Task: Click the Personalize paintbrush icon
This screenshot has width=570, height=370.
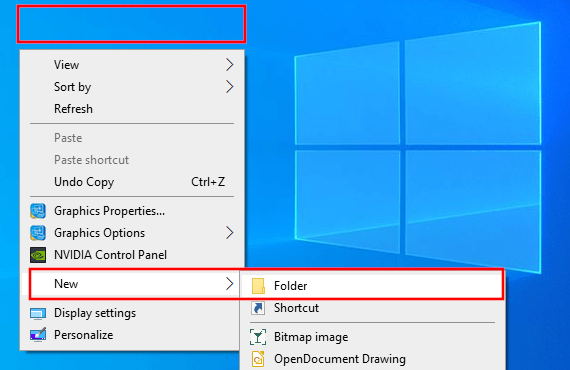Action: point(38,335)
